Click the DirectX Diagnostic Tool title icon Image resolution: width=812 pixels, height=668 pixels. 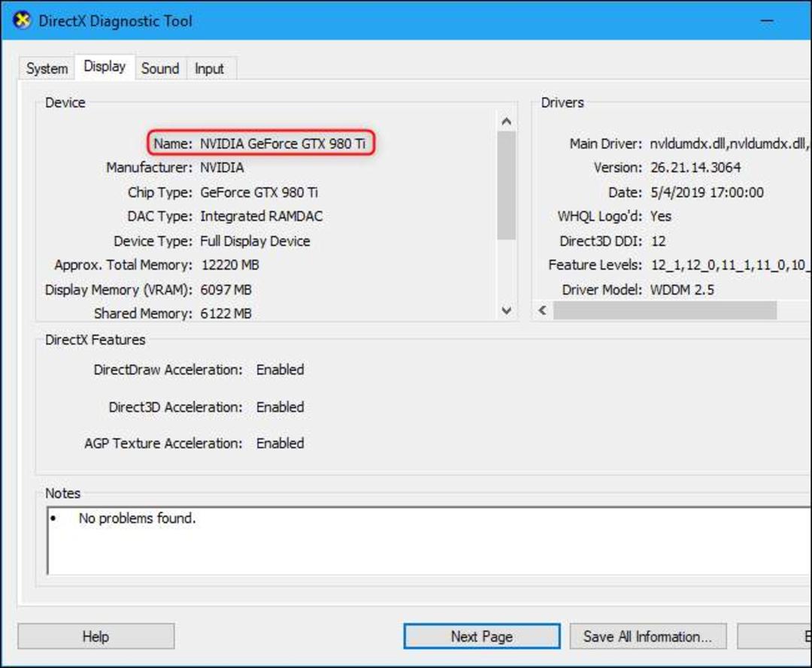click(22, 20)
